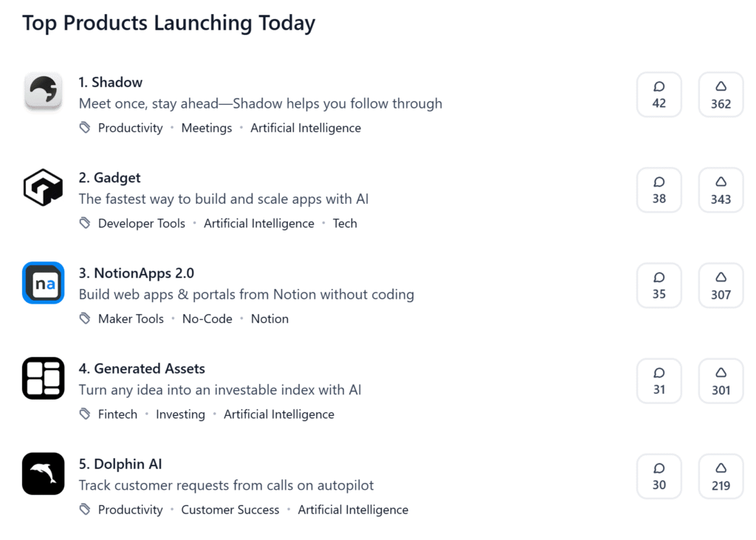
Task: Upvote Generated Assets at 301
Action: pos(721,381)
